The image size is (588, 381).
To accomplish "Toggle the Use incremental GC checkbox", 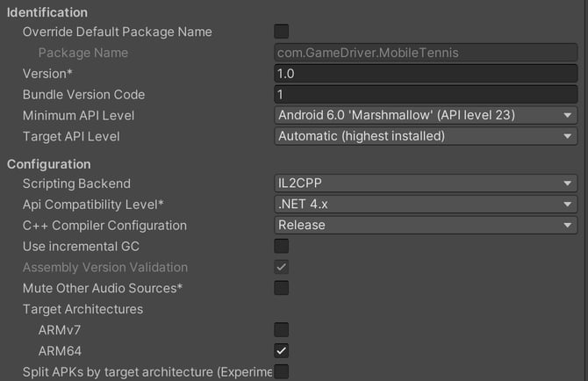I will (x=282, y=247).
